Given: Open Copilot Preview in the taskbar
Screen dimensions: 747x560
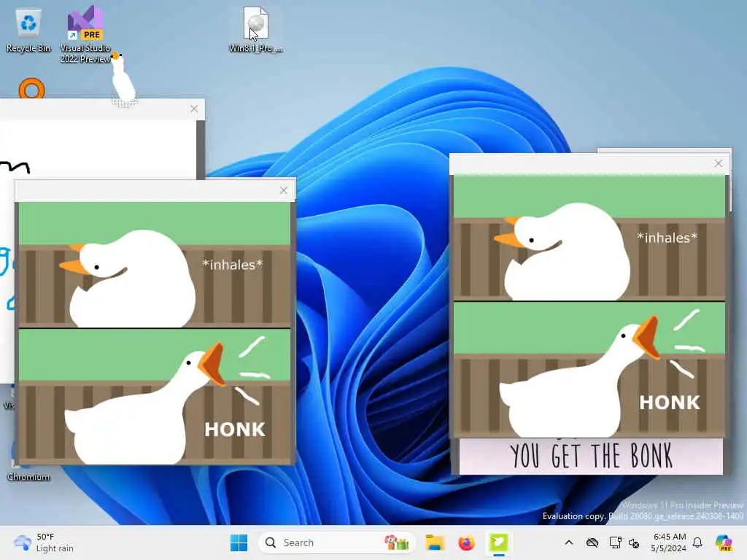Looking at the screenshot, I should 724,542.
